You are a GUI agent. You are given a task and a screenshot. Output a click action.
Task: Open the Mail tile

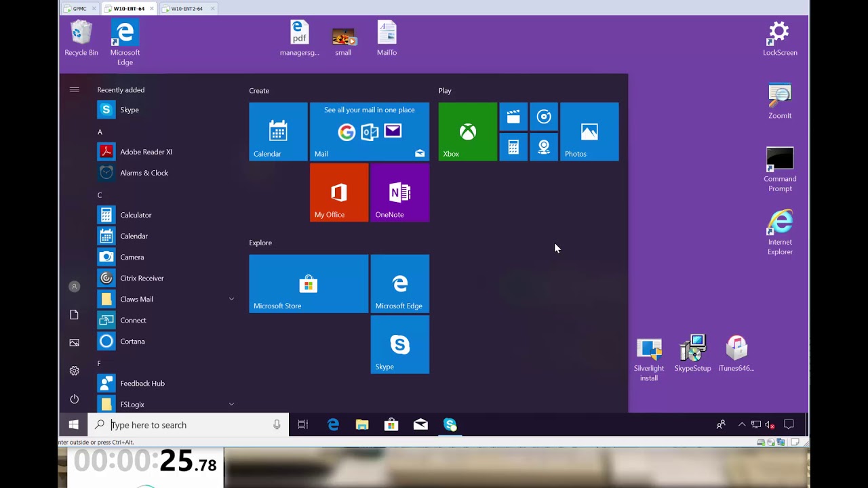[370, 131]
